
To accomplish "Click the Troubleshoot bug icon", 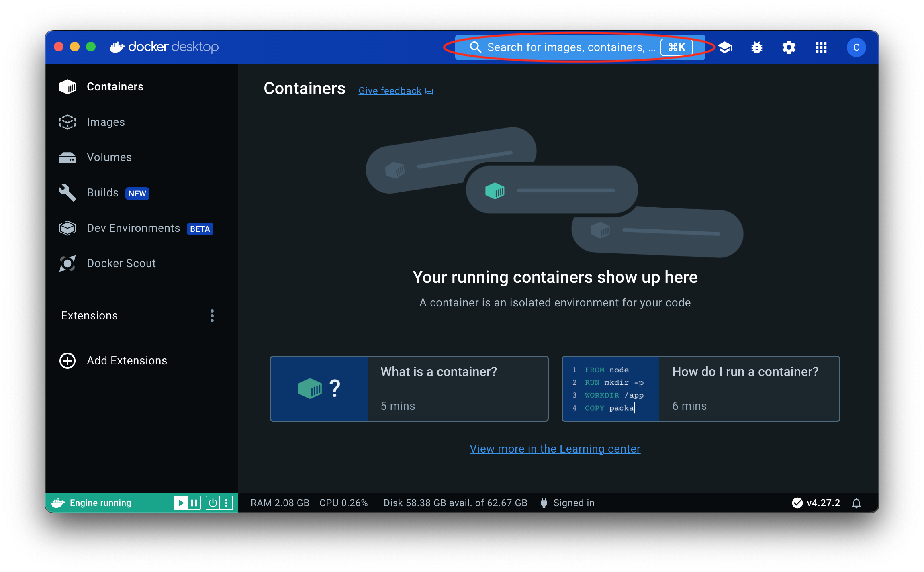I will tap(757, 47).
